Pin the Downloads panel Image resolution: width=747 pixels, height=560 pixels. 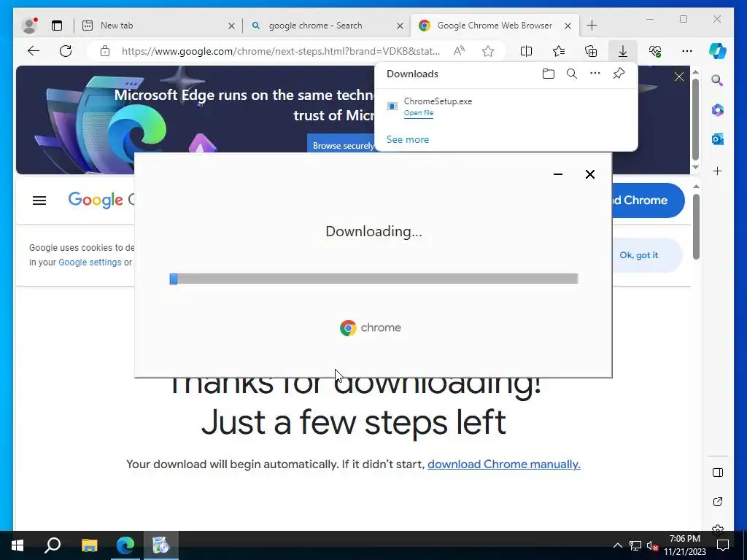point(619,74)
